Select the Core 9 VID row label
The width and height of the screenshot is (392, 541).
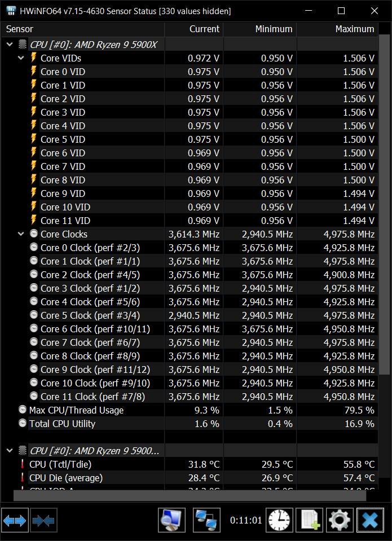click(x=63, y=193)
